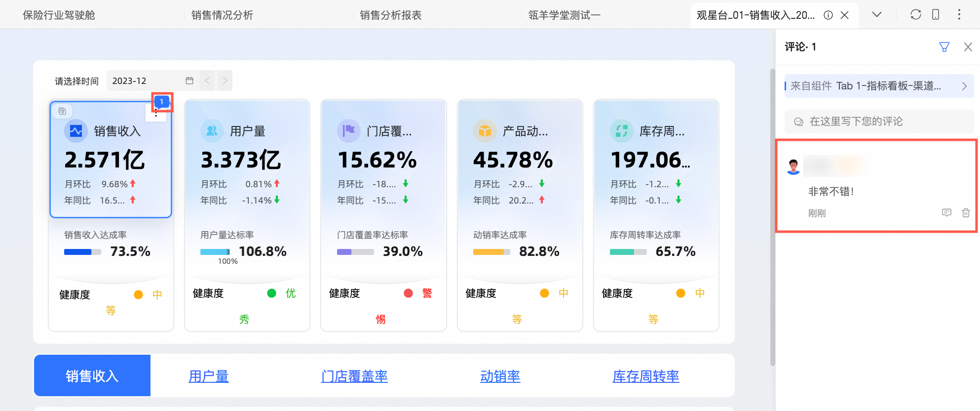Open calendar icon in the date picker
980x411 pixels.
click(x=189, y=81)
